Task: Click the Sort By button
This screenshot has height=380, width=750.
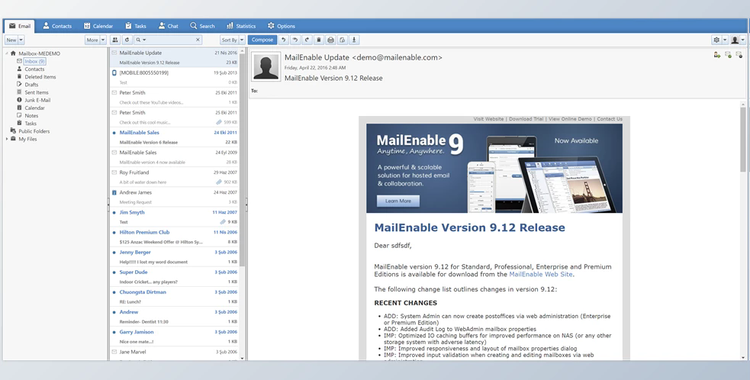Action: click(x=229, y=40)
